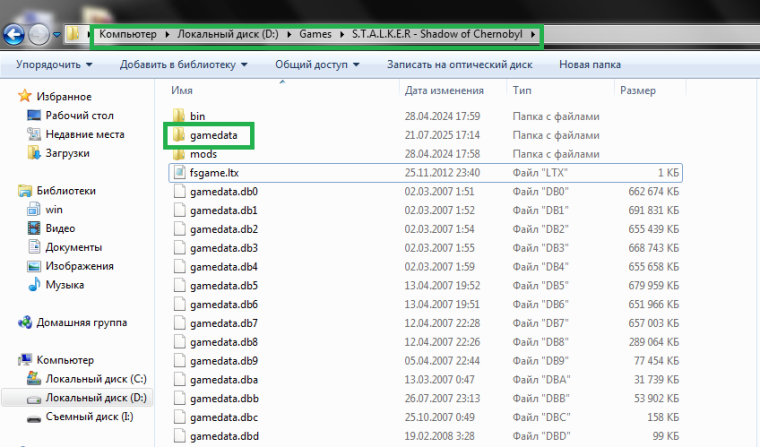Screen dimensions: 760x447
Task: Select Games in the address breadcrumb
Action: pyautogui.click(x=315, y=34)
